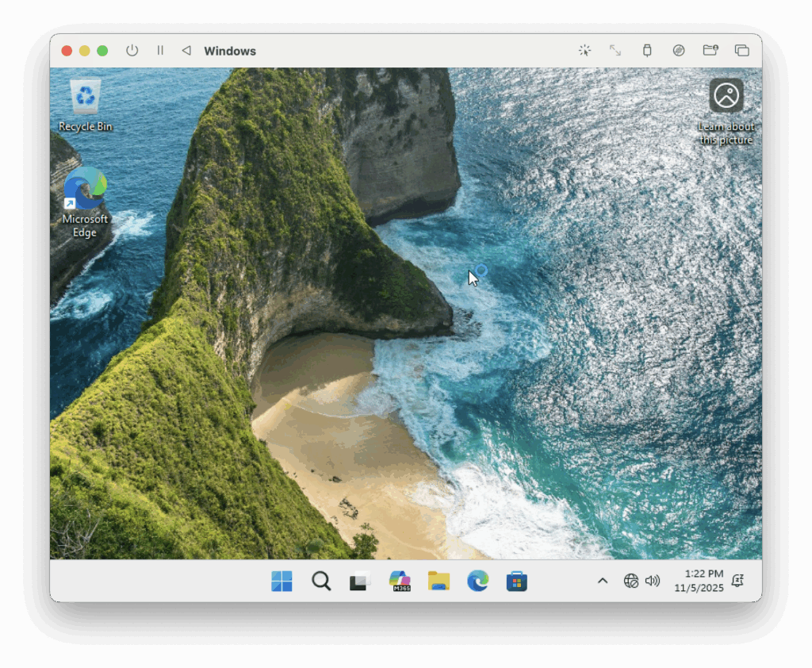
Task: Toggle full screen with the resize arrows icon
Action: click(615, 50)
